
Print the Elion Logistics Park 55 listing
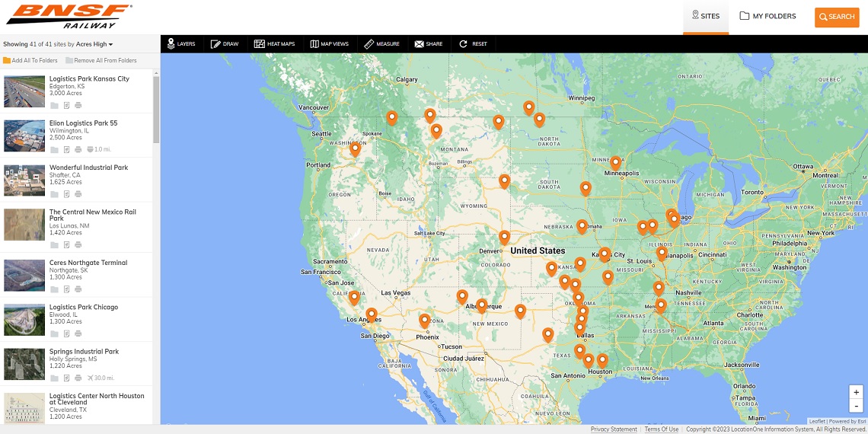[x=78, y=149]
